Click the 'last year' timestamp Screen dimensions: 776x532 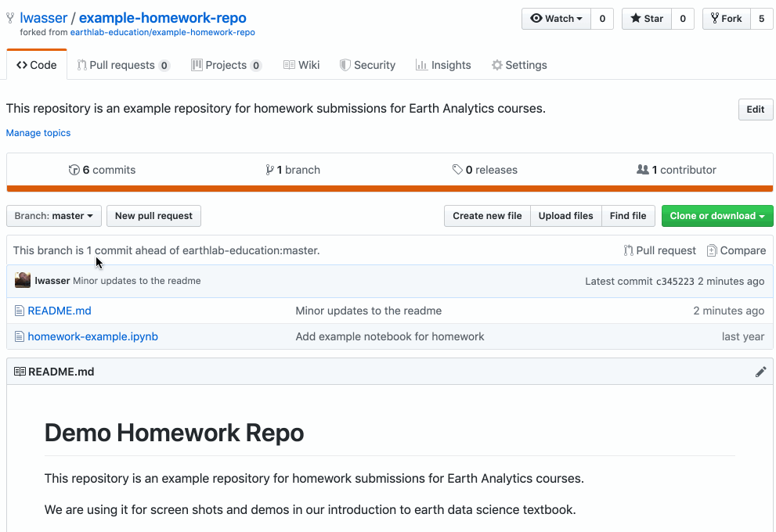(x=743, y=336)
